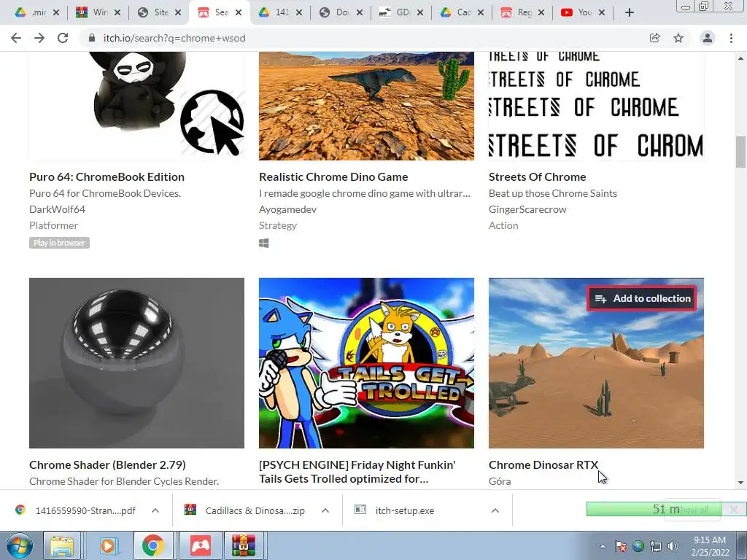Close the 'Site' tab

pos(178,12)
